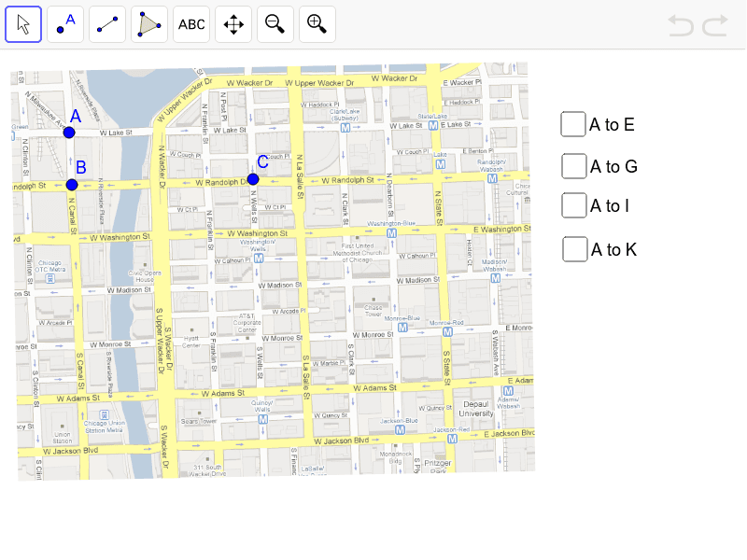The width and height of the screenshot is (747, 560).
Task: Click the Quincy/Wells M station marker
Action: pyautogui.click(x=263, y=419)
